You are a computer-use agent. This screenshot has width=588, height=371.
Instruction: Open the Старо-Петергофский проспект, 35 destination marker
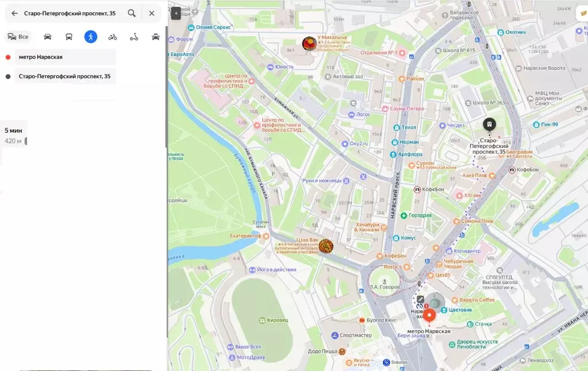[x=489, y=124]
